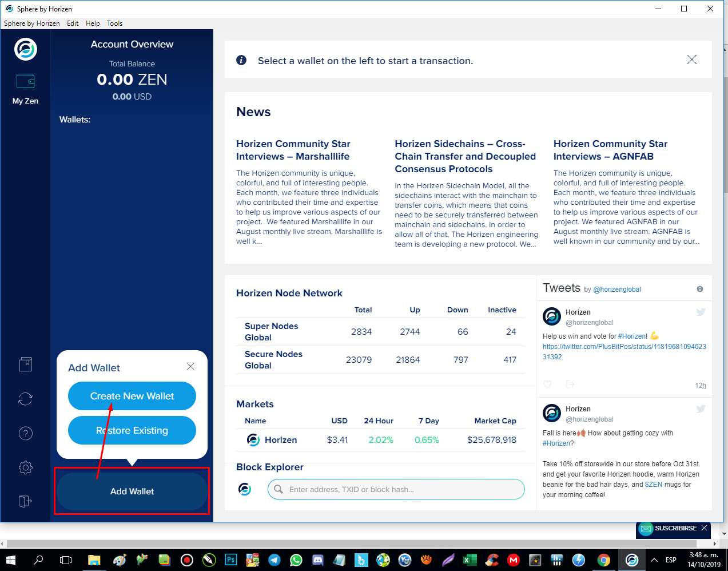728x571 pixels.
Task: Open the address book sidebar icon
Action: click(x=26, y=364)
